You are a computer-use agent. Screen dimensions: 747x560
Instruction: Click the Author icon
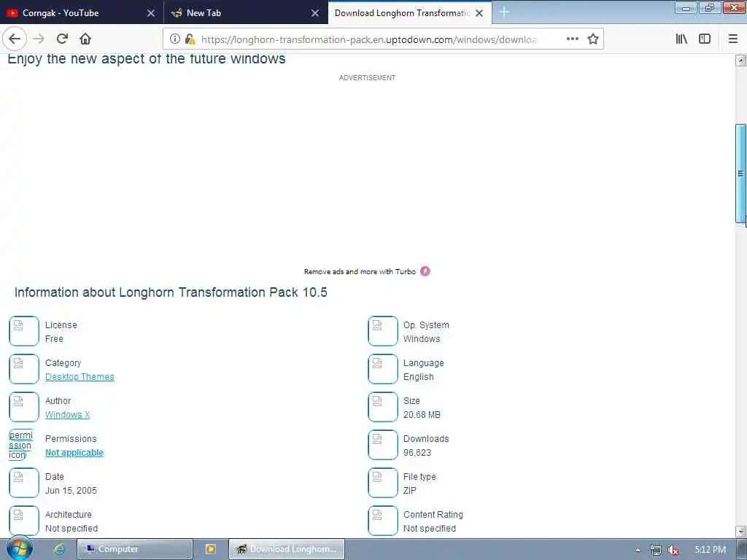coord(24,407)
